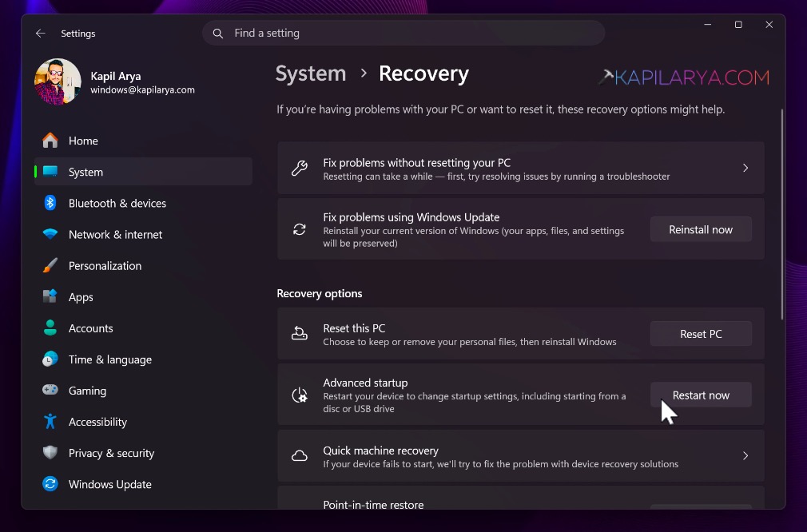Click the Windows Update sync icon
Screen dimensions: 807x532
pos(50,484)
